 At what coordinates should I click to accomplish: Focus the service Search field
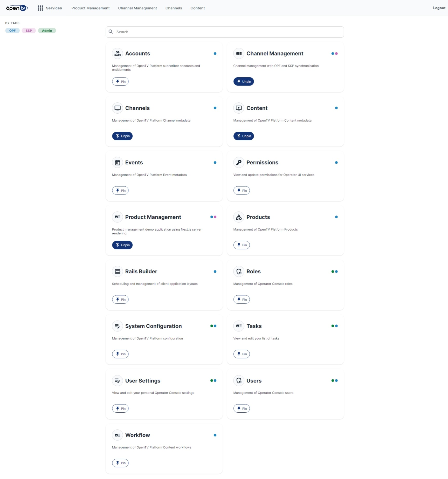pyautogui.click(x=225, y=32)
